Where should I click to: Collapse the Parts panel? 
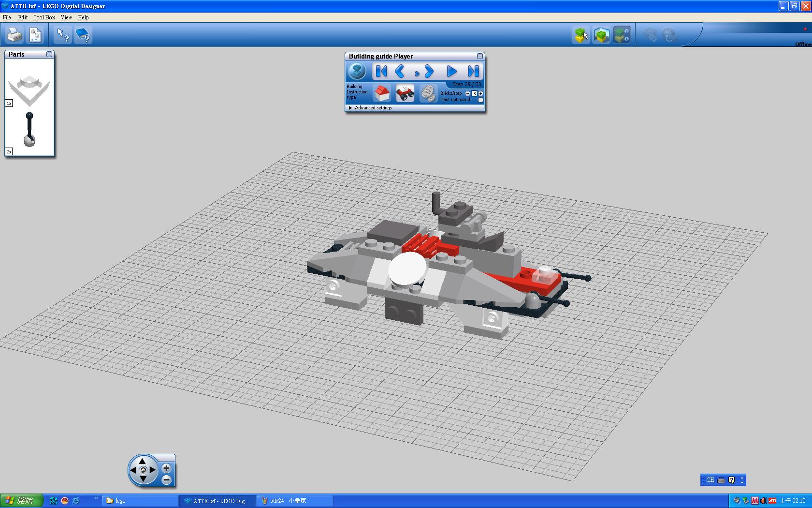tap(49, 54)
